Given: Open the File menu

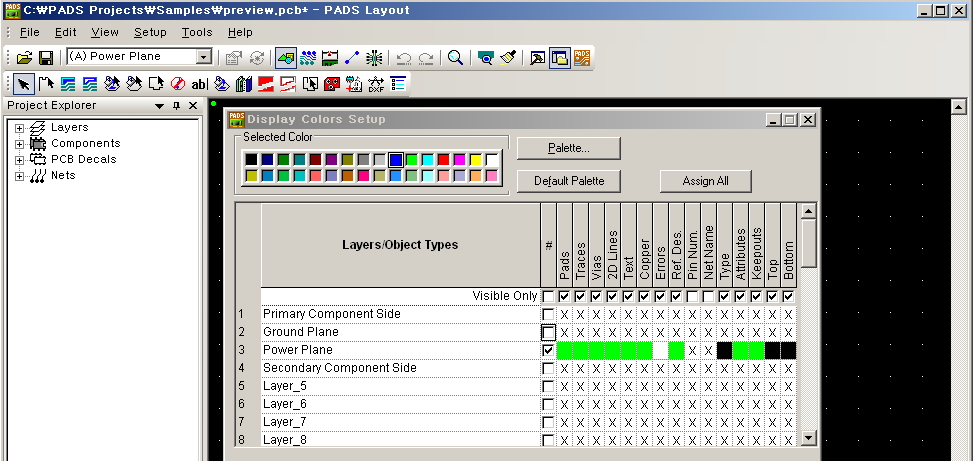Looking at the screenshot, I should click(x=29, y=32).
